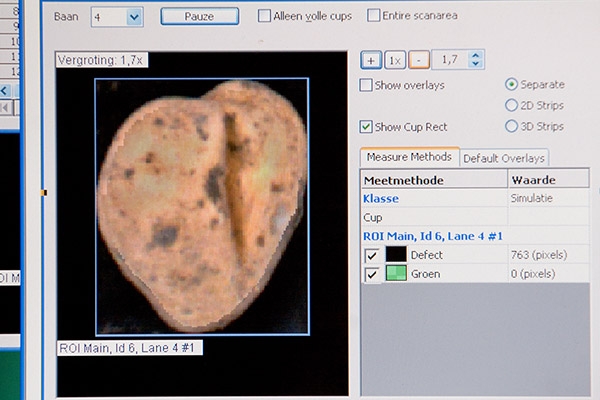600x400 pixels.
Task: Click the black Defect color swatch
Action: pyautogui.click(x=396, y=255)
